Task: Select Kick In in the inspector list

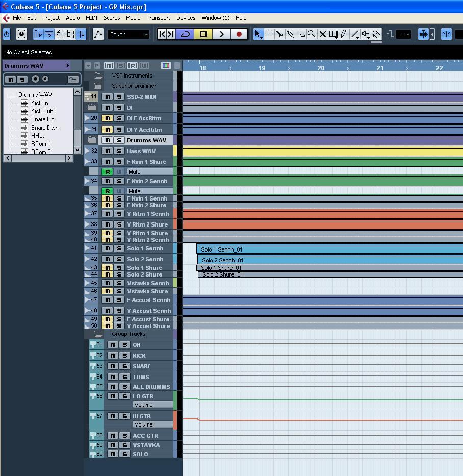Action: click(39, 103)
